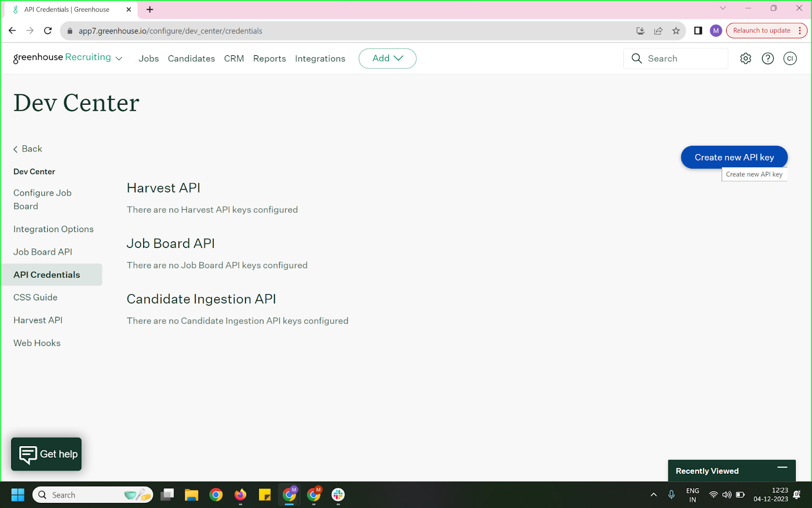
Task: Click the Recently Viewed panel header
Action: (x=732, y=471)
